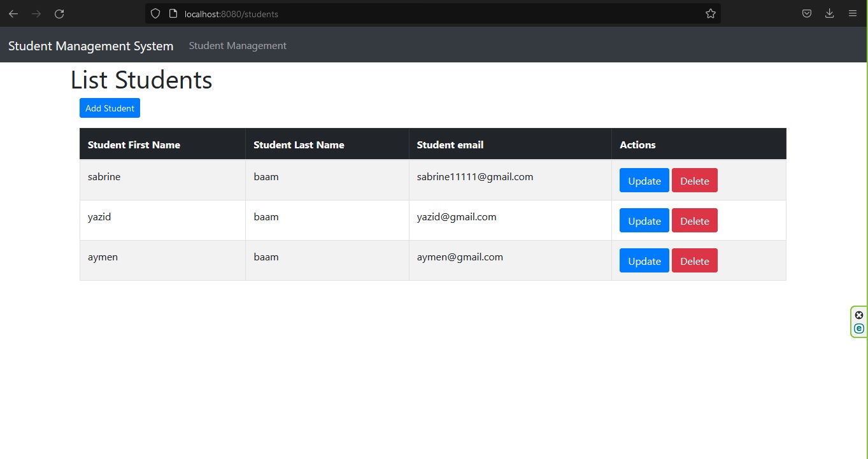This screenshot has height=459, width=868.
Task: Click the shield tracking protection icon
Action: click(x=155, y=13)
